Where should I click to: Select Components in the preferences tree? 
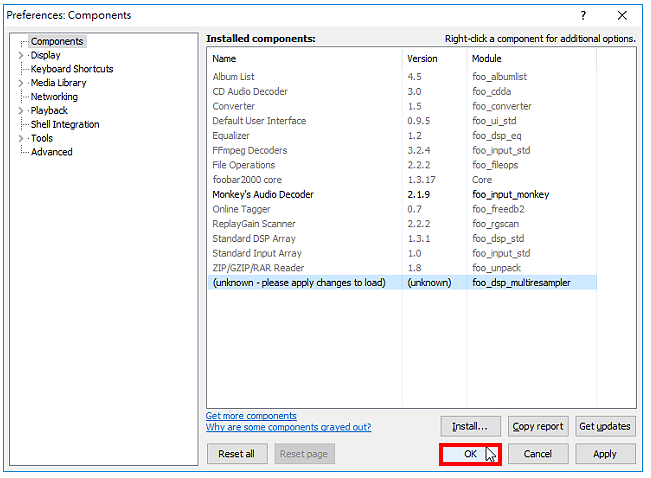57,42
